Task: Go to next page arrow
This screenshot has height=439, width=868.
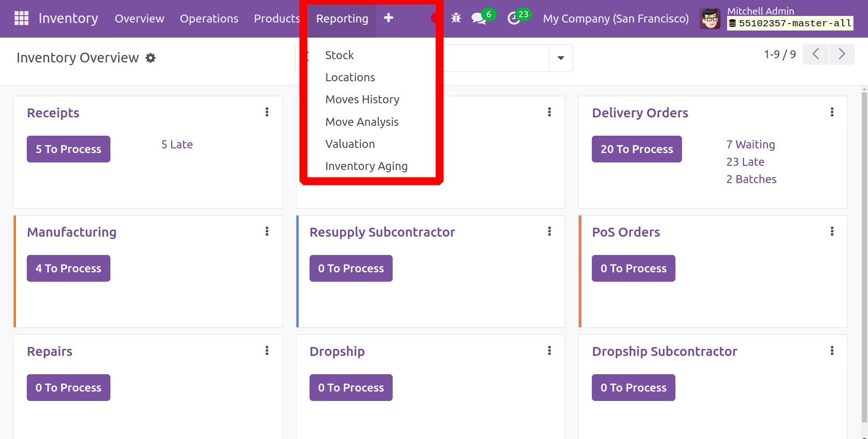Action: click(842, 54)
